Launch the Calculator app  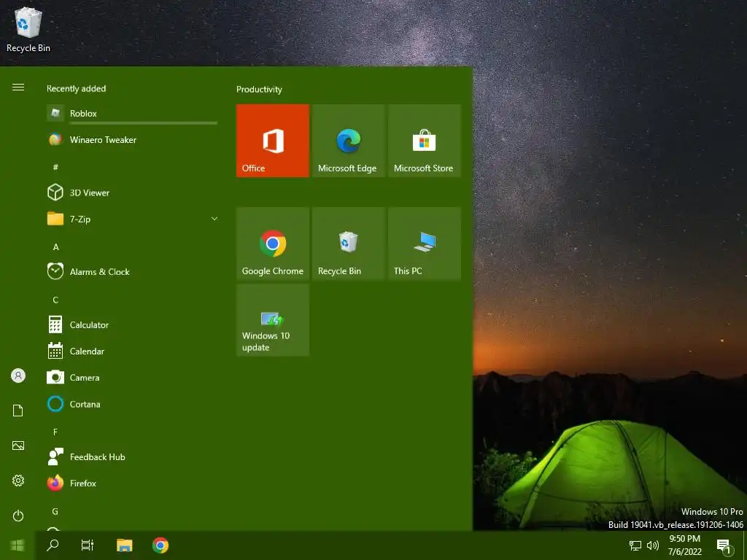[x=132, y=324]
